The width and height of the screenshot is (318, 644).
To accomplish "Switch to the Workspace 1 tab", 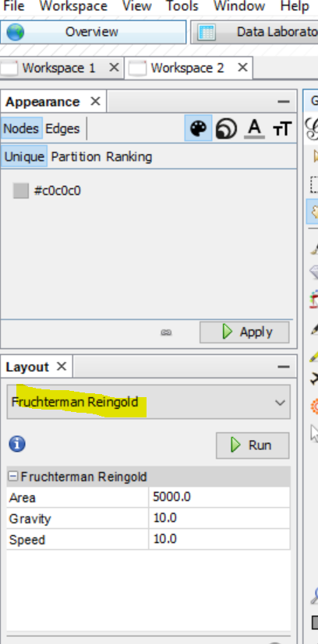I will (x=58, y=68).
